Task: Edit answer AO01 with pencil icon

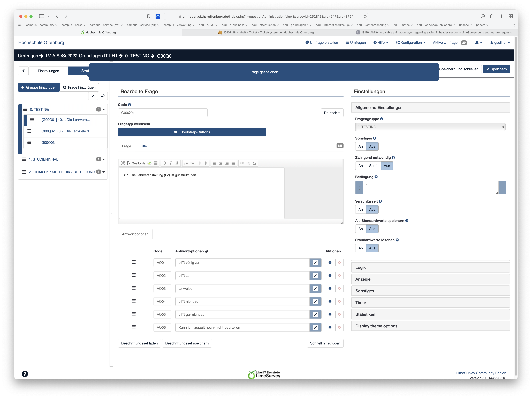Action: point(315,263)
